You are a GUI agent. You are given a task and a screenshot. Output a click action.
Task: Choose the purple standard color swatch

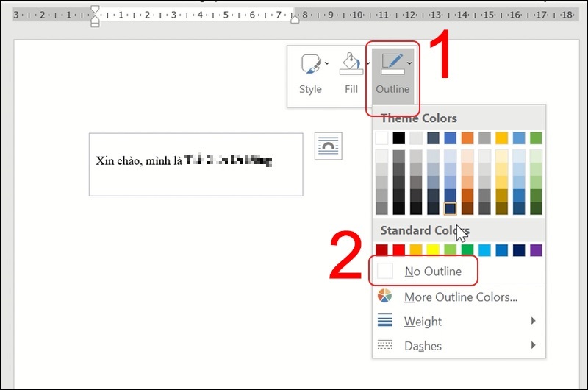tap(536, 250)
